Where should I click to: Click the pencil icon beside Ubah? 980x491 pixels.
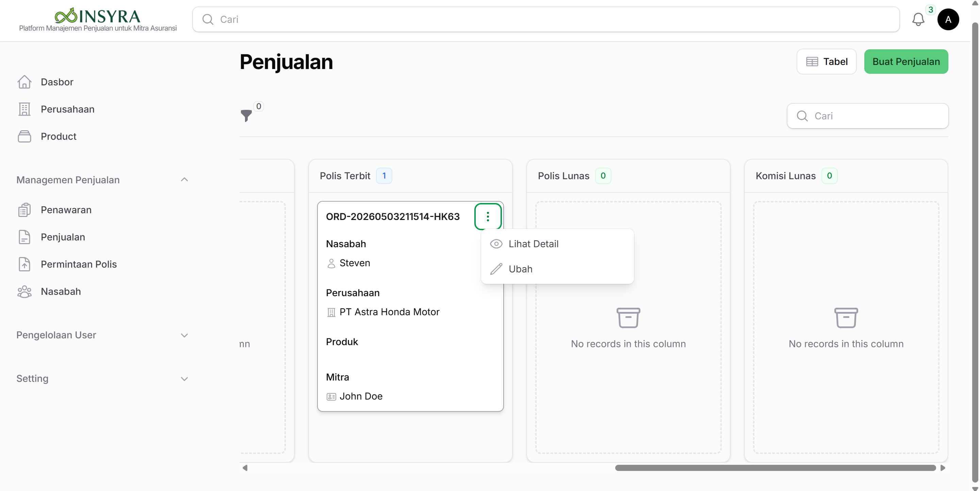tap(496, 269)
